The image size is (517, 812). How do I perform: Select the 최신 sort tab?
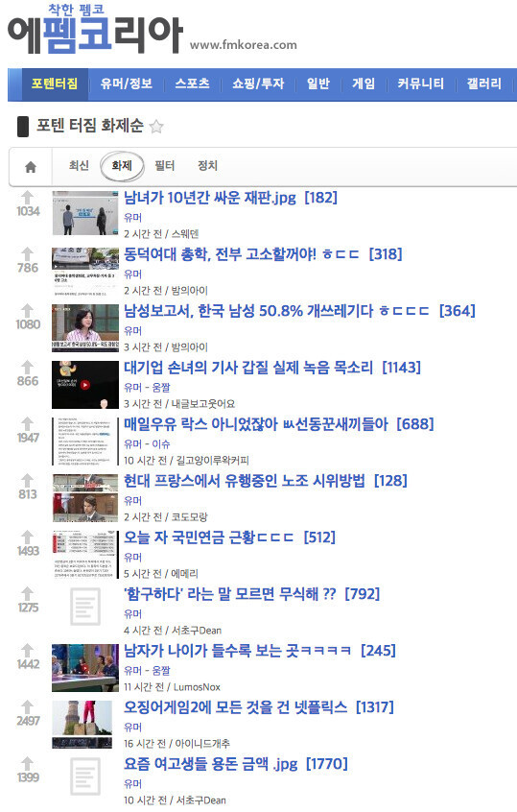pyautogui.click(x=79, y=165)
